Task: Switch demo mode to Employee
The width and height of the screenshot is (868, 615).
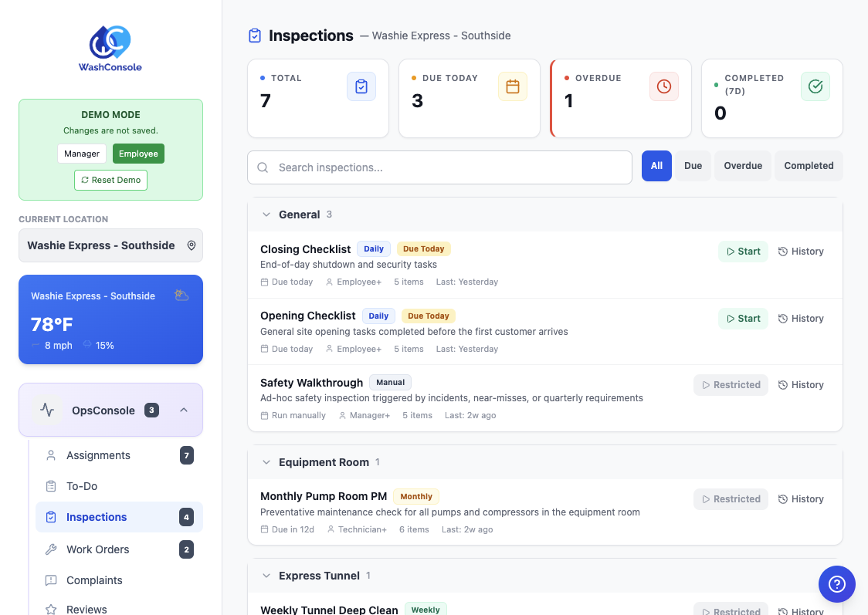Action: point(138,154)
